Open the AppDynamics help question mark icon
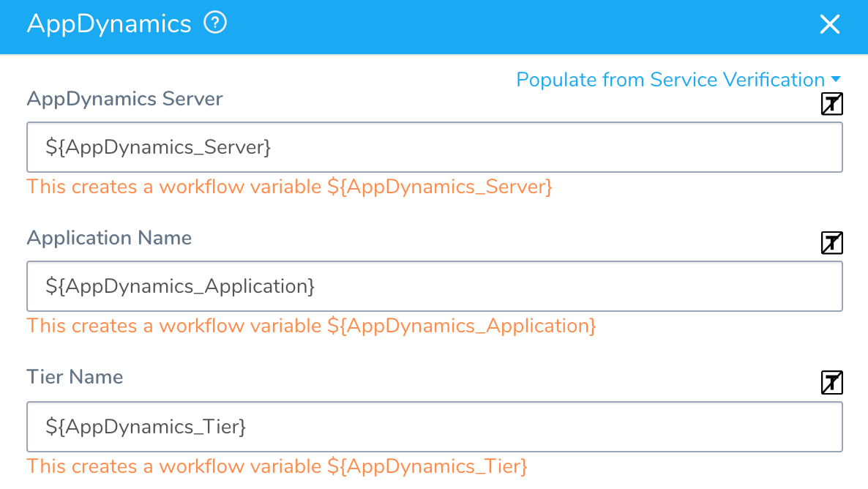The width and height of the screenshot is (868, 489). (214, 23)
